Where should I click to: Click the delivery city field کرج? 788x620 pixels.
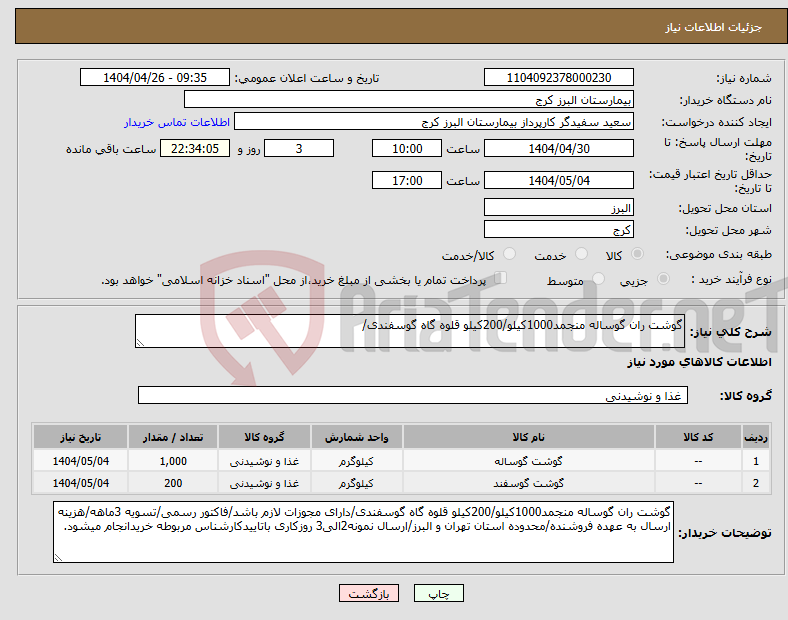point(558,229)
